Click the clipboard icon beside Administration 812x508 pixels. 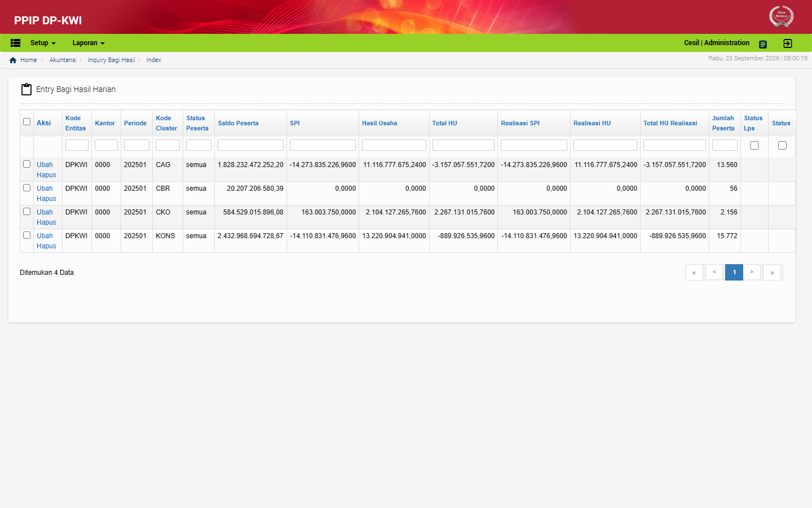point(763,44)
